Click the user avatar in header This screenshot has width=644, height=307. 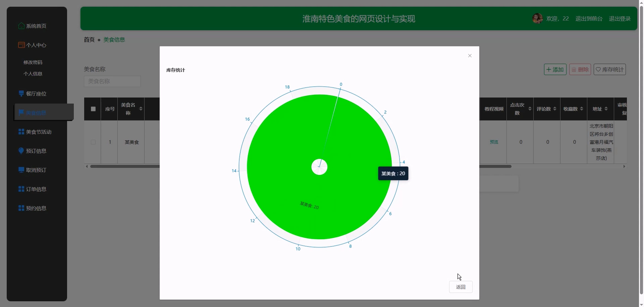point(537,18)
